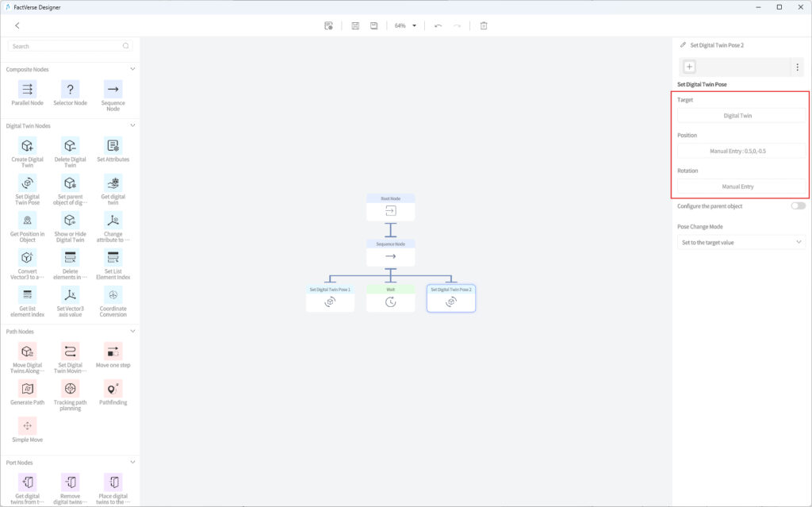The width and height of the screenshot is (812, 507).
Task: Pick the Move one step node
Action: coord(113,351)
